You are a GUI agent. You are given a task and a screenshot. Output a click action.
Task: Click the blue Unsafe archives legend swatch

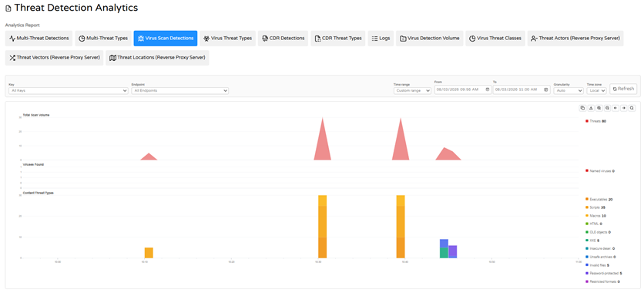587,257
